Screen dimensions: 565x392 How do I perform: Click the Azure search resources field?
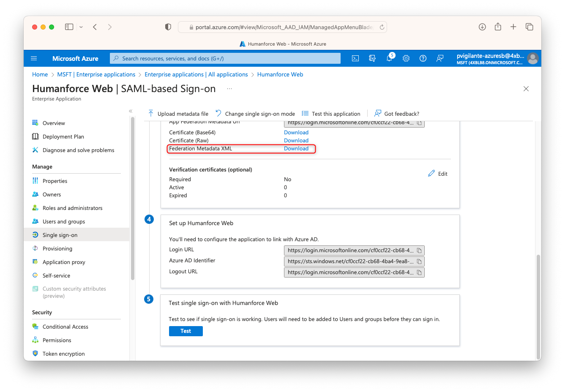point(225,58)
